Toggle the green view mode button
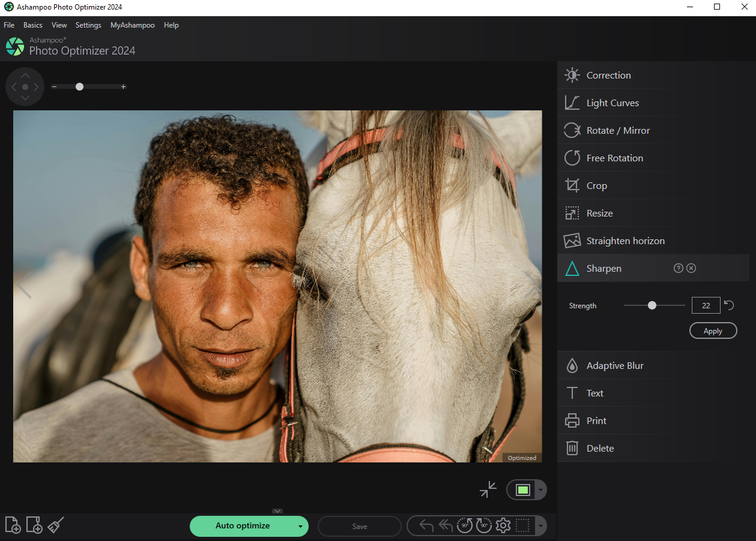756x541 pixels. 523,490
